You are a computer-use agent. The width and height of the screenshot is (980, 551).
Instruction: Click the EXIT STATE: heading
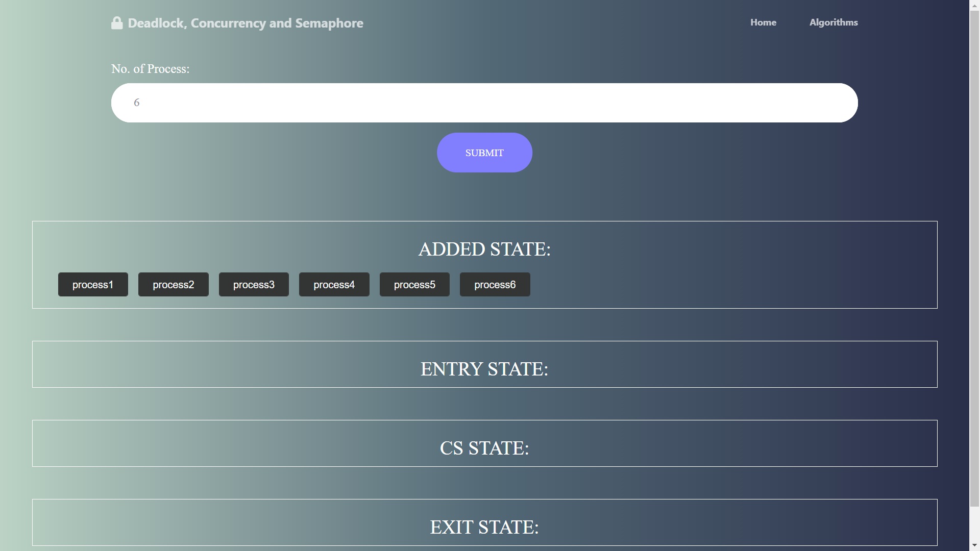click(484, 527)
